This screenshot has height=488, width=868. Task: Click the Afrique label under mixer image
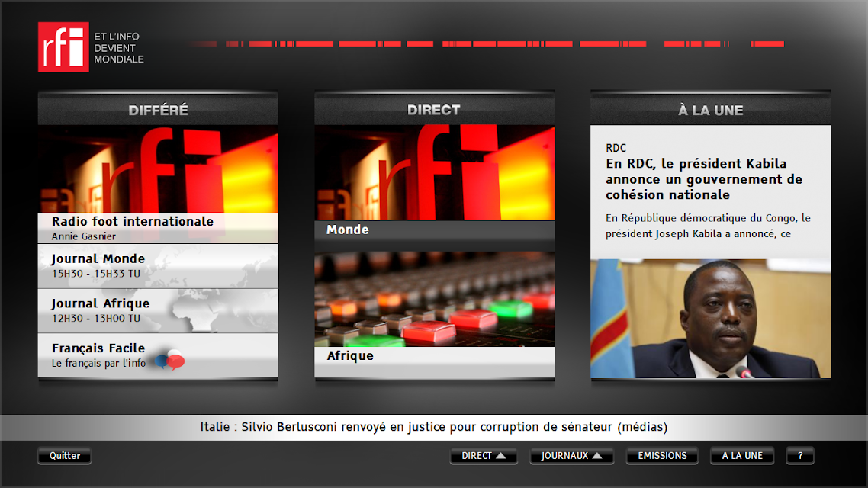pyautogui.click(x=350, y=356)
